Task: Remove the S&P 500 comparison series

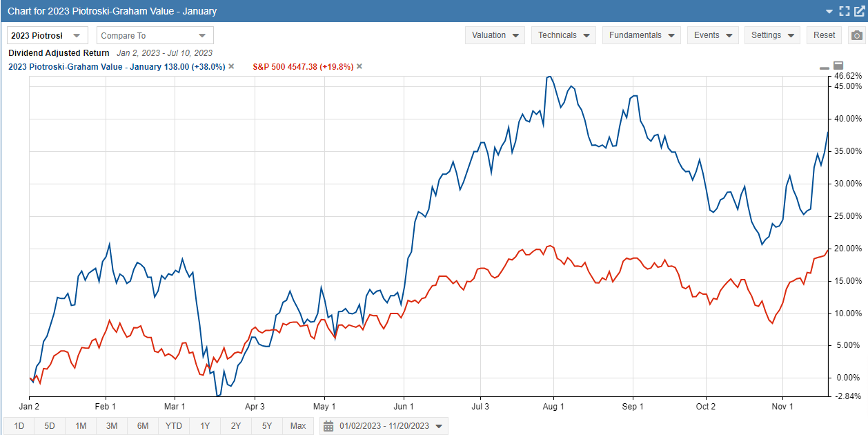Action: pyautogui.click(x=359, y=67)
